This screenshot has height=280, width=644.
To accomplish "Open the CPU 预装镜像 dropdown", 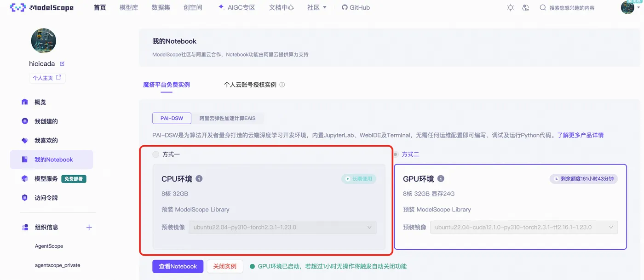I will pos(282,227).
